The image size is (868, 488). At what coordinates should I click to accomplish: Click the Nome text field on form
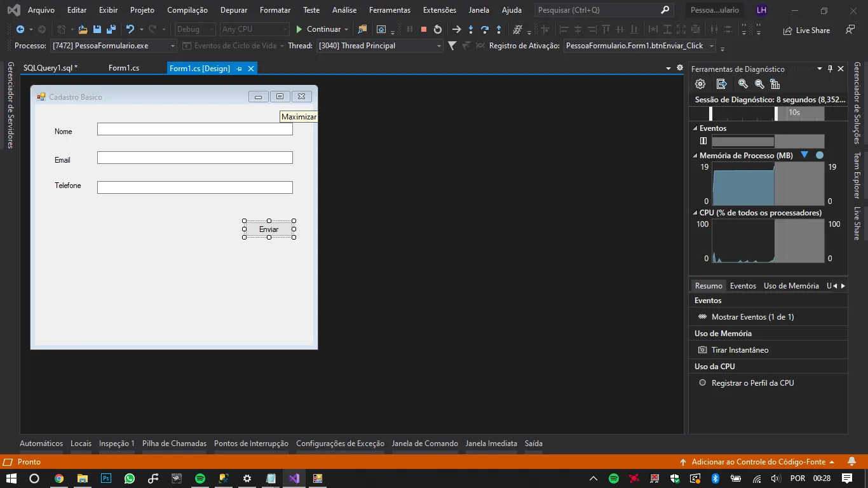(194, 129)
